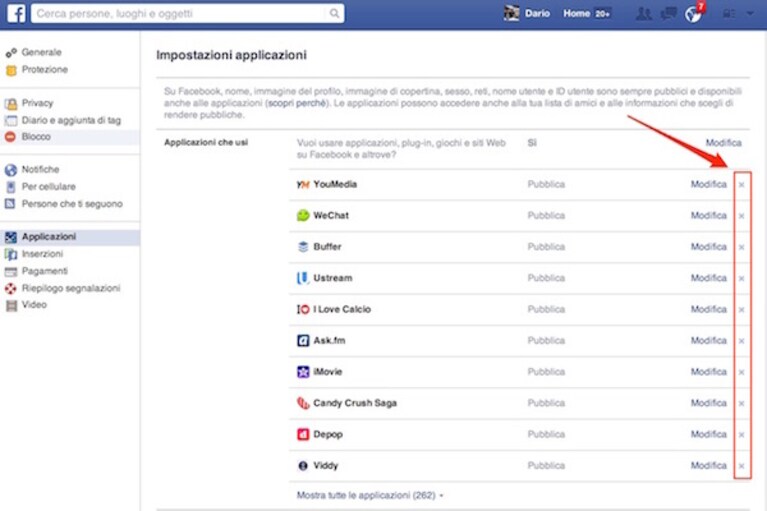Remove Buffer app with X
767x511 pixels.
[x=742, y=247]
